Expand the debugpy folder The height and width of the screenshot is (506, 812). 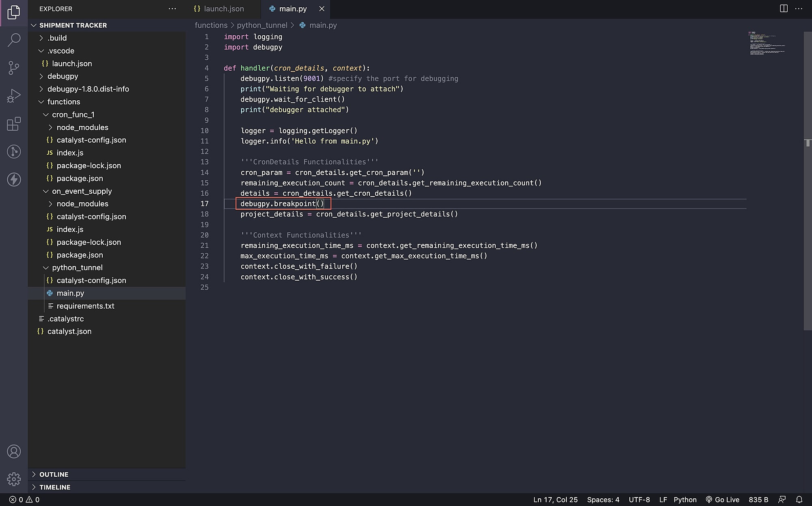tap(107, 76)
